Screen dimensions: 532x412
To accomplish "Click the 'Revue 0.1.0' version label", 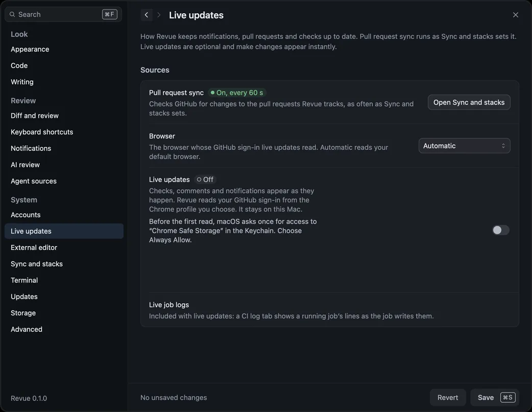I will point(29,398).
